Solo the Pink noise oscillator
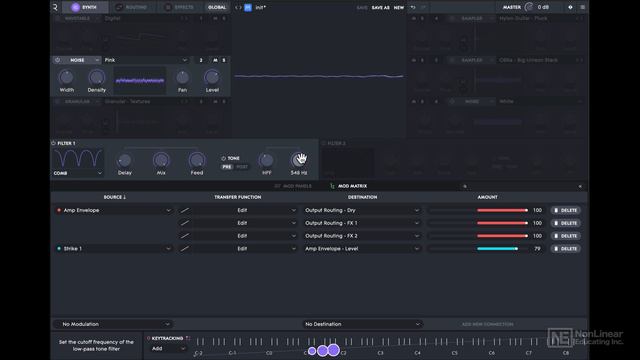This screenshot has height=360, width=640. pos(224,60)
